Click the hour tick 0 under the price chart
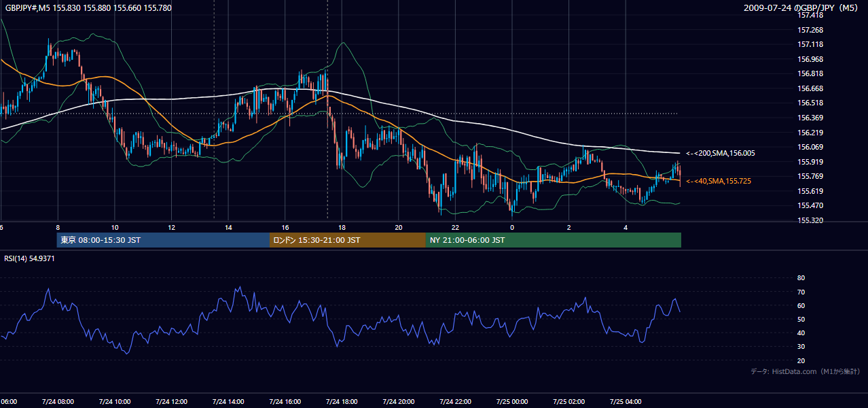Image resolution: width=868 pixels, height=408 pixels. 512,227
